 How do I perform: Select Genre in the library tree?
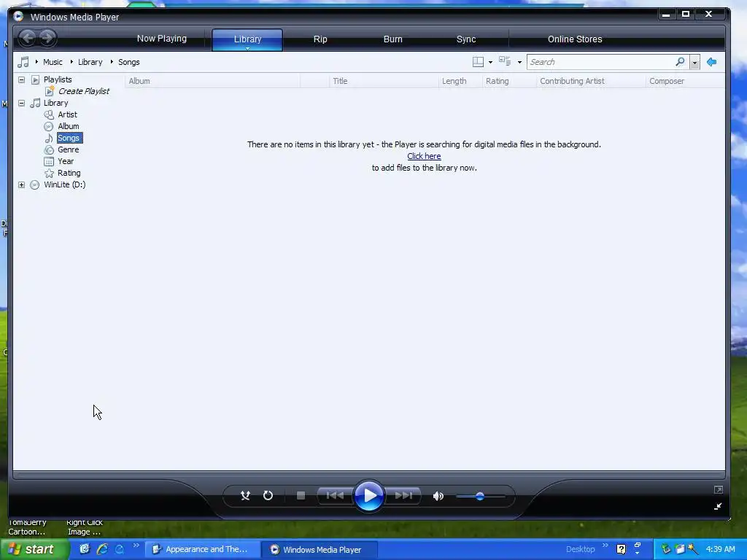pos(68,149)
